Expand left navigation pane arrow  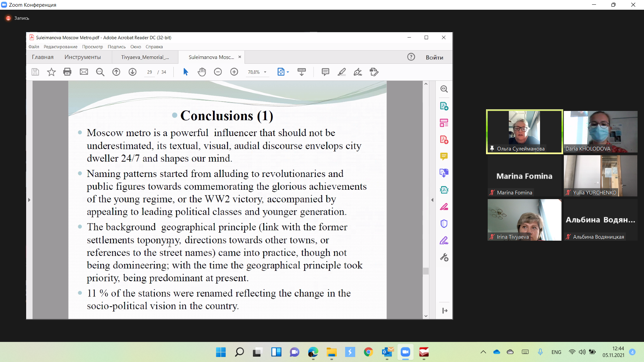[x=29, y=200]
